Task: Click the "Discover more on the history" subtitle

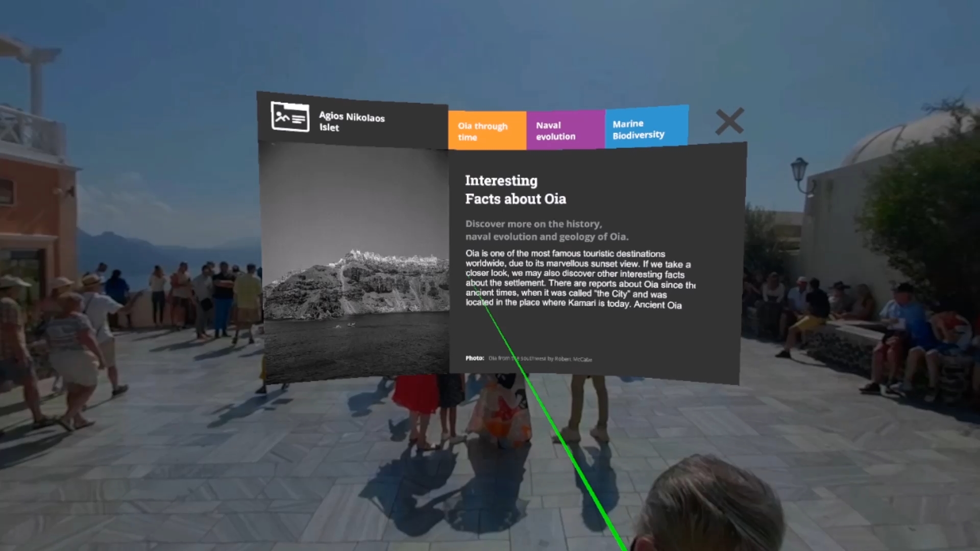Action: (547, 230)
